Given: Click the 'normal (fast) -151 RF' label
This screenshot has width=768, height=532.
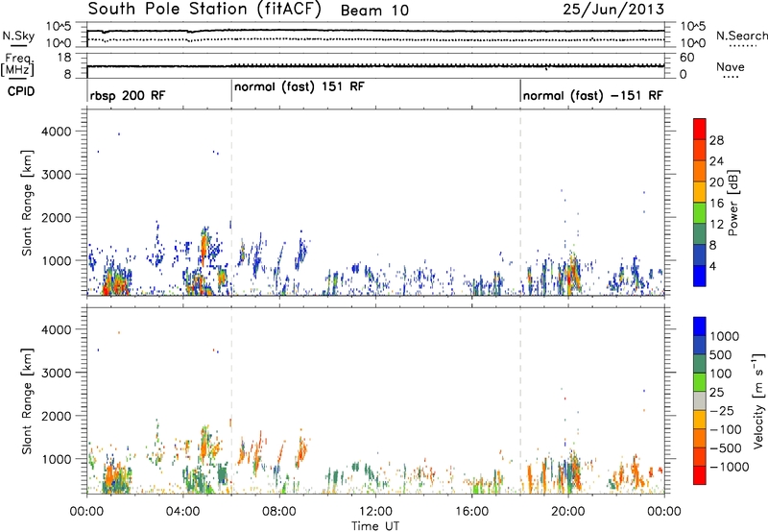Looking at the screenshot, I should point(592,95).
